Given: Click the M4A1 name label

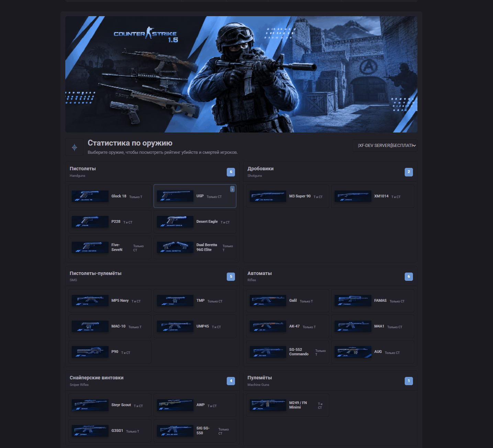Looking at the screenshot, I should tap(379, 326).
